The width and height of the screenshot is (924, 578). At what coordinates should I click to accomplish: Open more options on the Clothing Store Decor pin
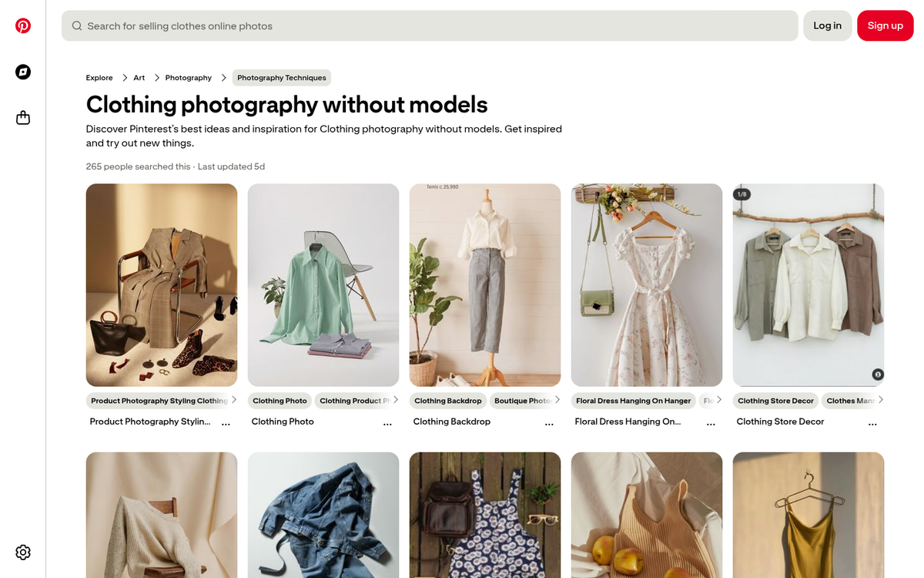pyautogui.click(x=872, y=422)
